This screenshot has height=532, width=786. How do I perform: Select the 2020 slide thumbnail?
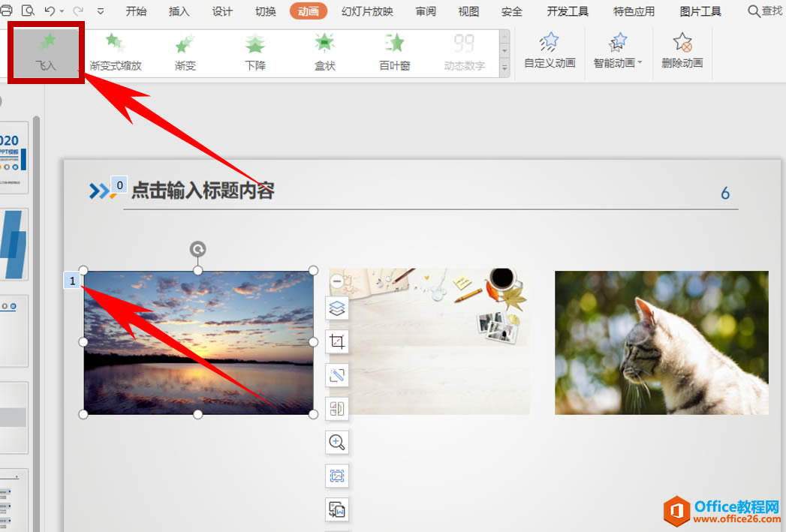tap(14, 158)
